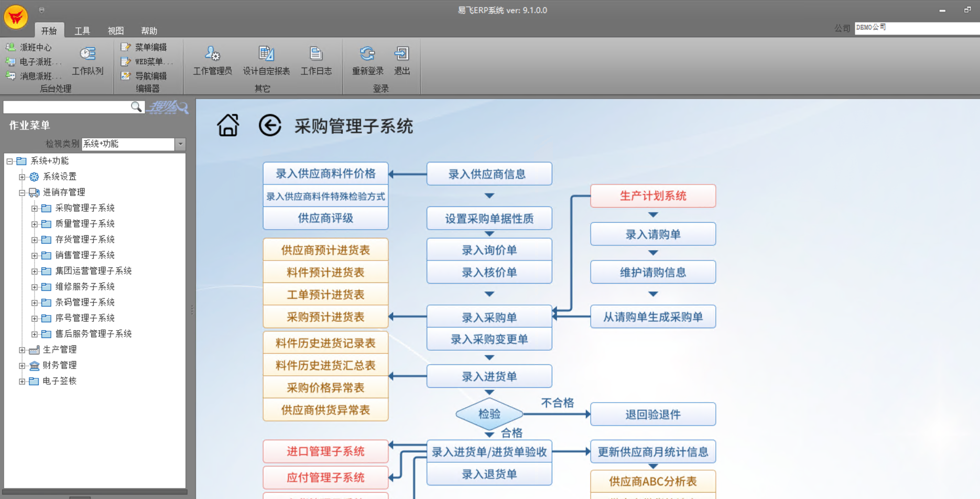Switch to the 工具 ribbon tab
This screenshot has width=980, height=499.
[82, 30]
